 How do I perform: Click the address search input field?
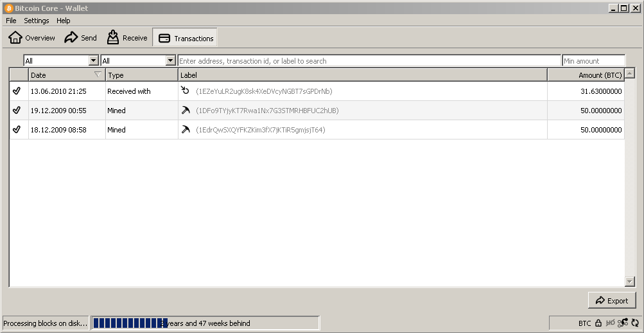pyautogui.click(x=370, y=61)
